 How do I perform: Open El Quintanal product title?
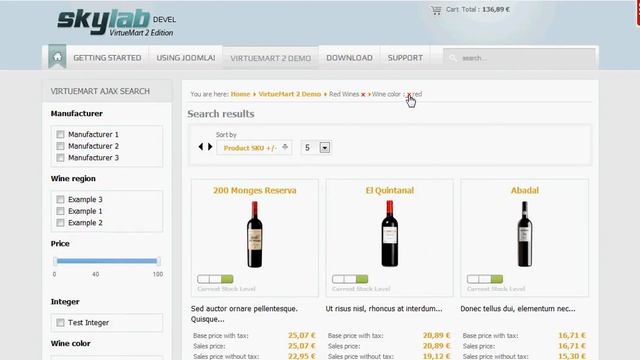coord(390,191)
